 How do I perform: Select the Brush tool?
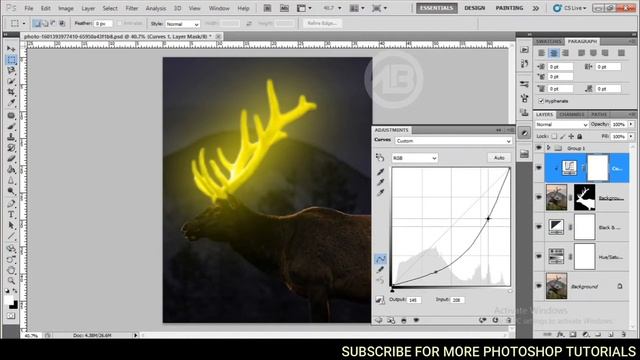[x=11, y=126]
